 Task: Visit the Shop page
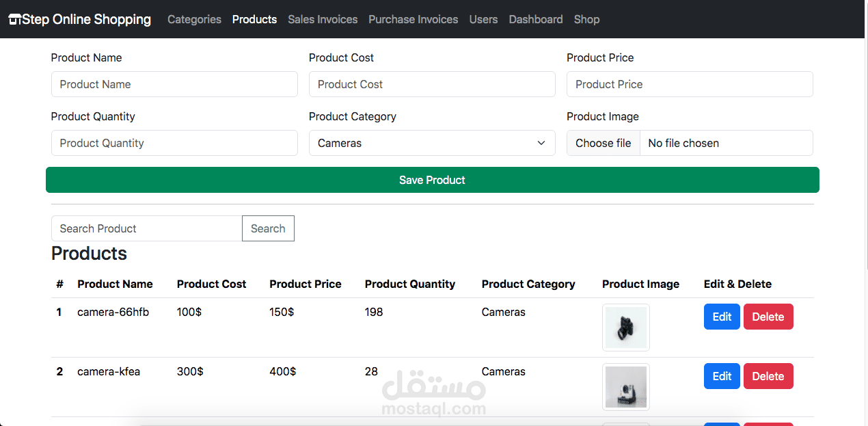pos(586,19)
